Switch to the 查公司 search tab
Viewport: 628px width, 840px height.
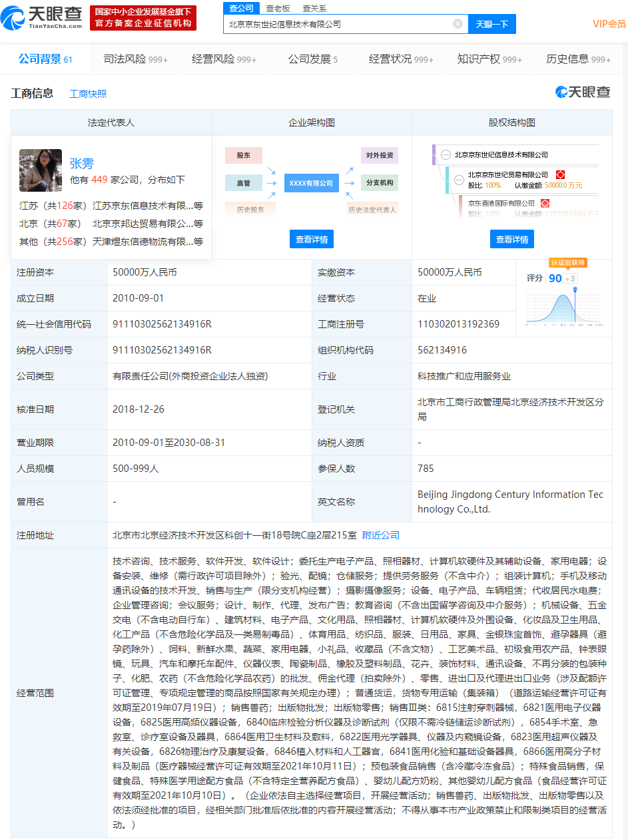pyautogui.click(x=241, y=8)
